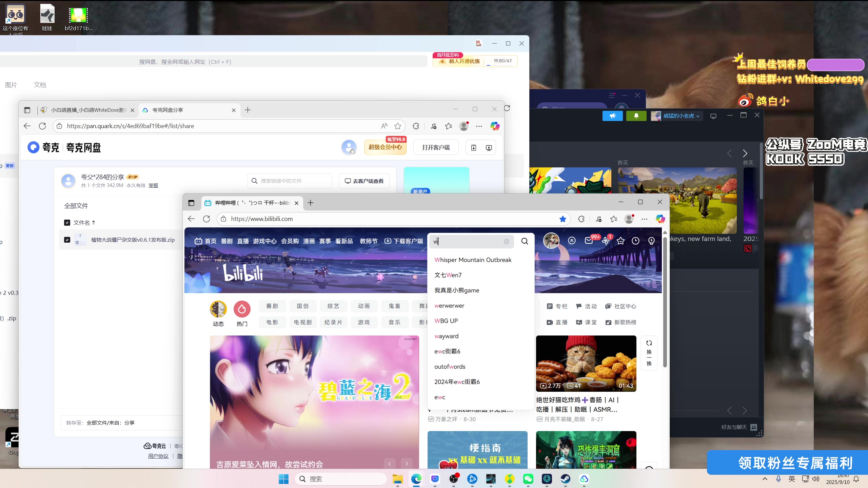
Task: Click Steam announcements megaphone button
Action: click(x=613, y=116)
